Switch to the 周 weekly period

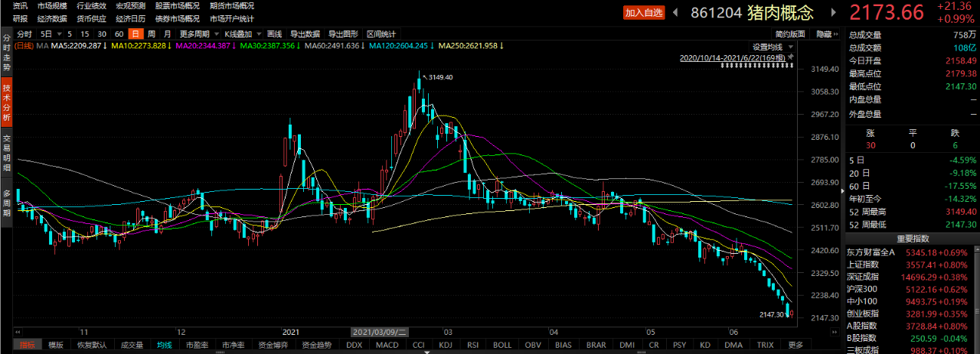152,34
